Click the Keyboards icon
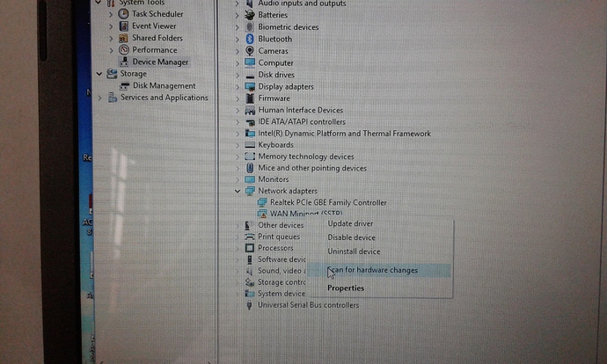This screenshot has width=607, height=364. coord(250,145)
